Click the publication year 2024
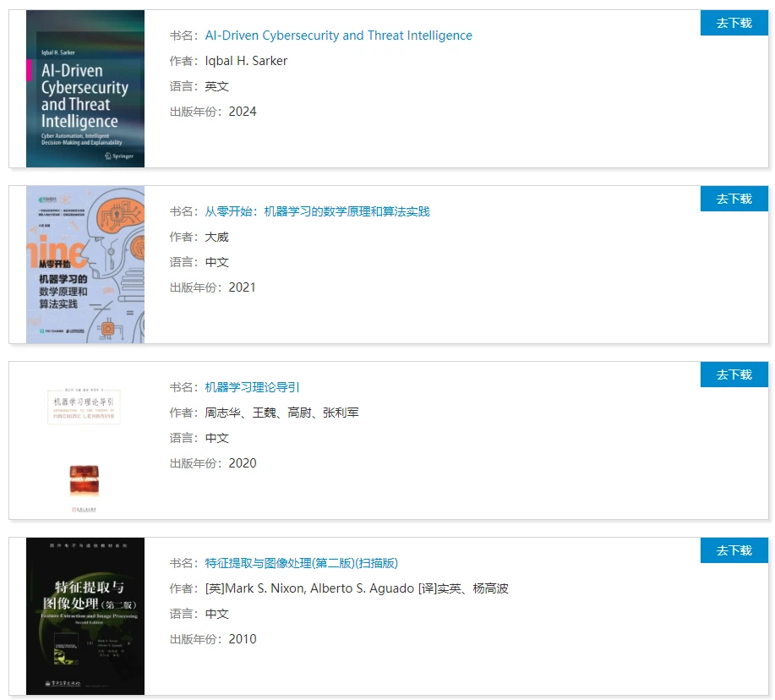 point(242,112)
